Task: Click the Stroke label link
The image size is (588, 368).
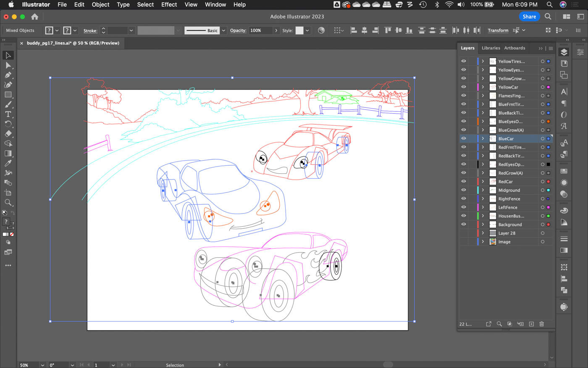Action: (90, 31)
